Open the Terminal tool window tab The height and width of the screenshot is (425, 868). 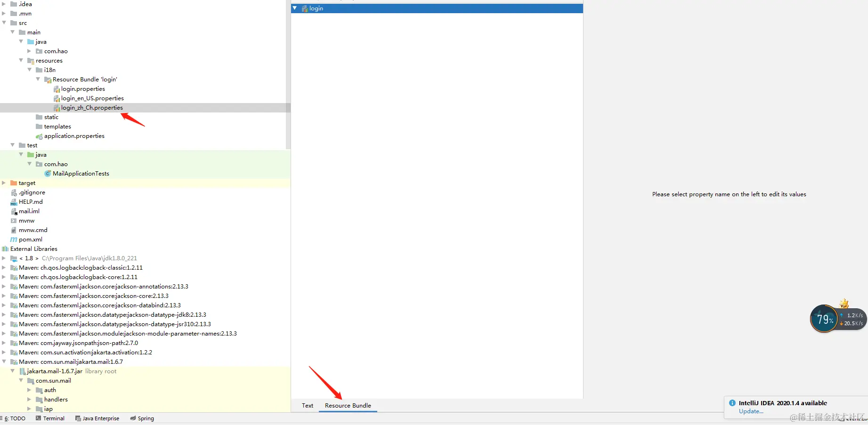[x=50, y=418]
